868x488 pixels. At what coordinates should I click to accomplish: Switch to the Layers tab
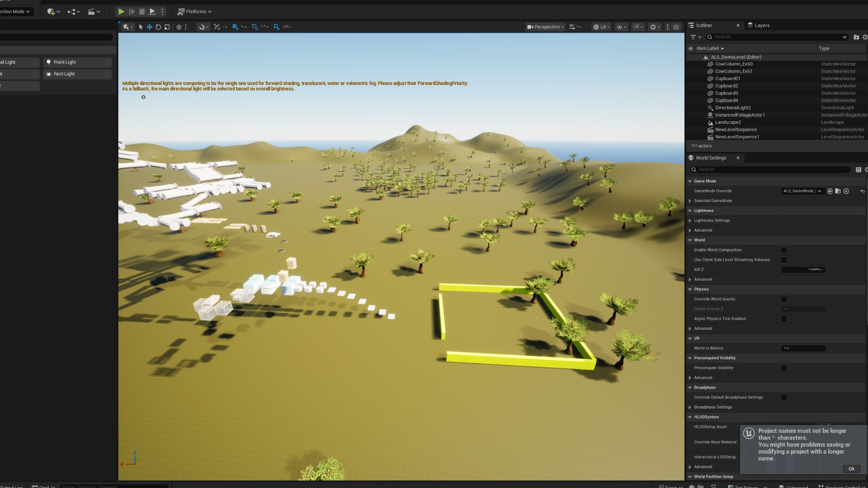coord(759,26)
